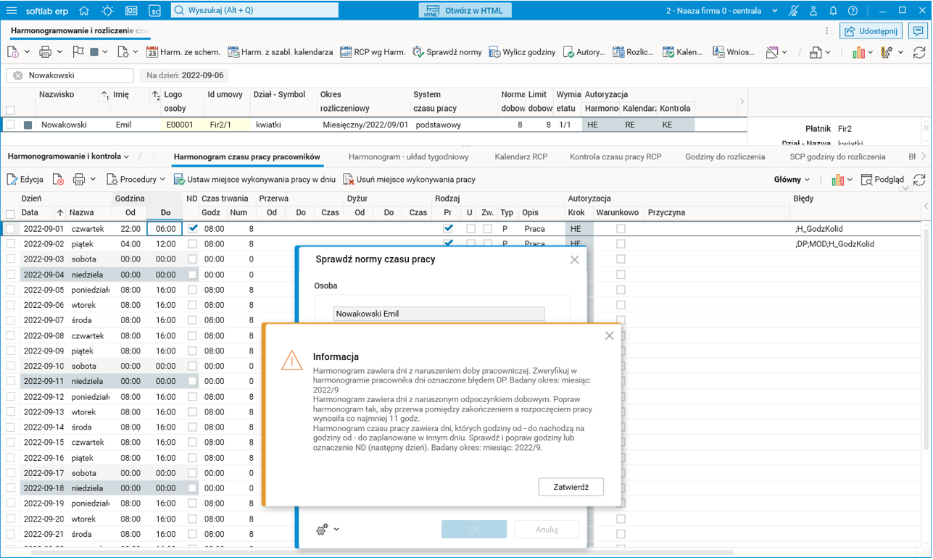Image resolution: width=933 pixels, height=560 pixels.
Task: Go to the home page icon
Action: [84, 11]
